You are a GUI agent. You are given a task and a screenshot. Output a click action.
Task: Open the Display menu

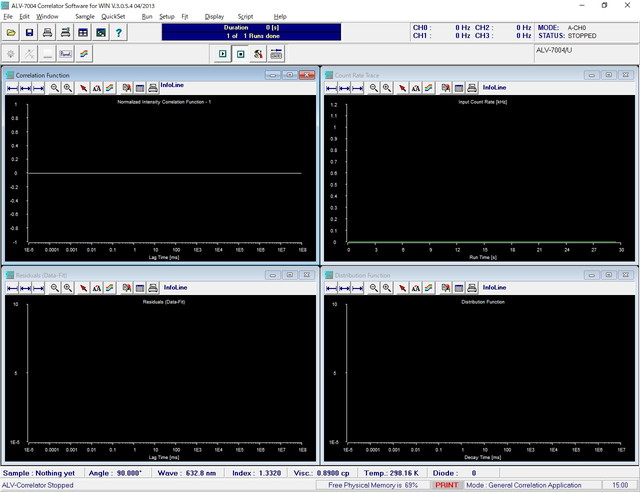(214, 17)
